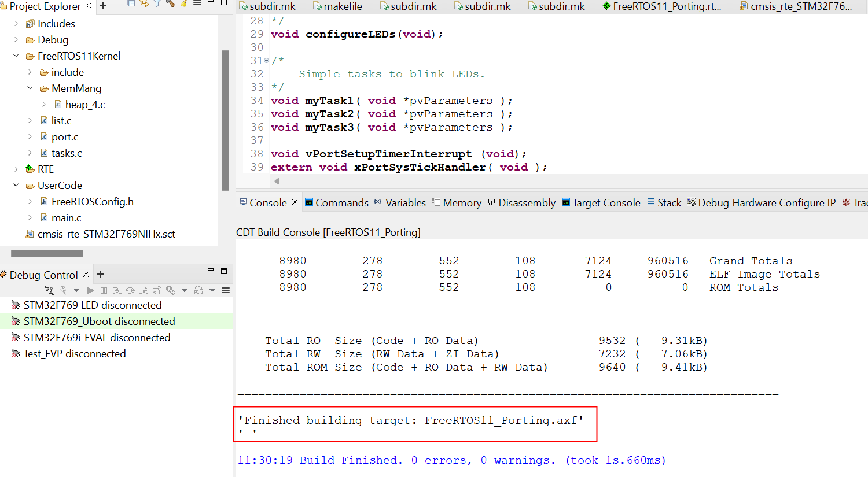This screenshot has width=868, height=477.
Task: Open the Debug Control hamburger view menu
Action: point(226,290)
